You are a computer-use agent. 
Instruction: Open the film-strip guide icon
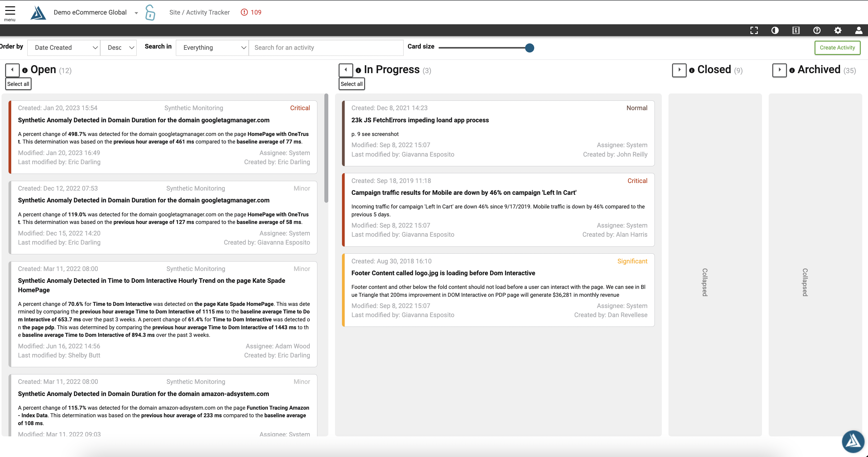[796, 30]
